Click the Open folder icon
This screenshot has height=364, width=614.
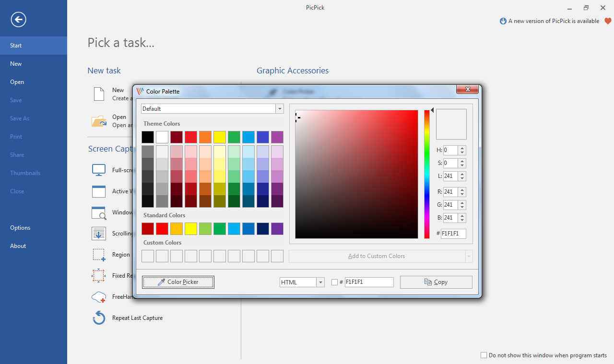pyautogui.click(x=99, y=121)
